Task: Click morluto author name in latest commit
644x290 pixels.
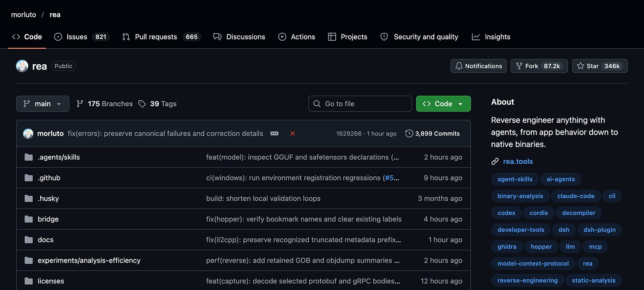Action: coord(50,133)
